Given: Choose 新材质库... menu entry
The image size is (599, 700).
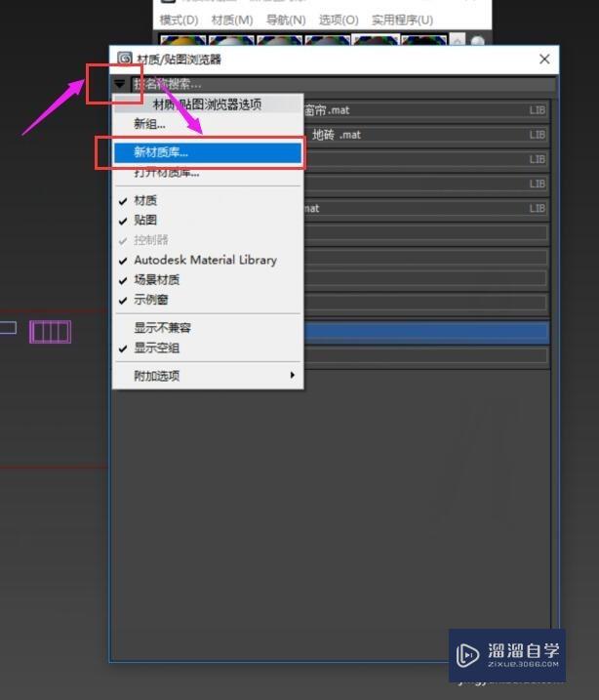Looking at the screenshot, I should pyautogui.click(x=208, y=152).
